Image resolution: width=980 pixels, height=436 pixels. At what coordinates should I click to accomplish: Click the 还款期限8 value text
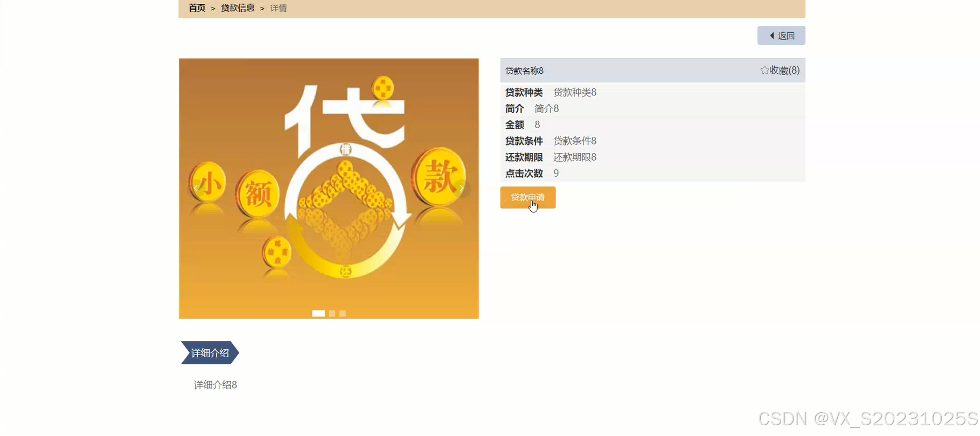(x=575, y=157)
